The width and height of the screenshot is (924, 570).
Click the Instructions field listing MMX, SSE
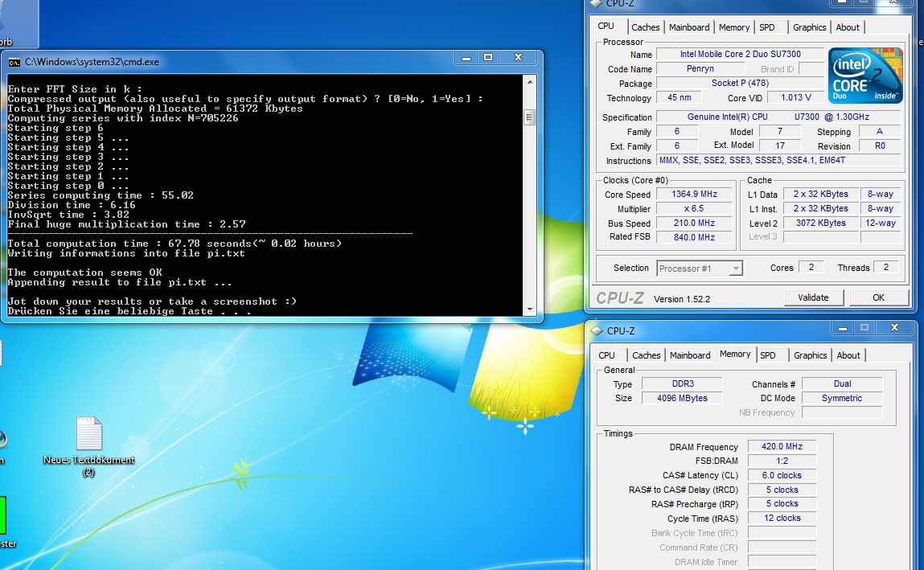pos(778,160)
